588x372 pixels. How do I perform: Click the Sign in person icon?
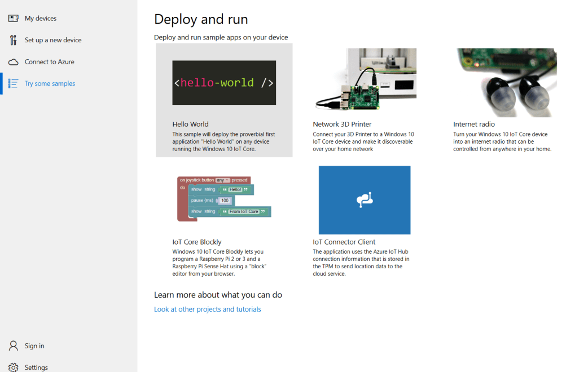(12, 346)
